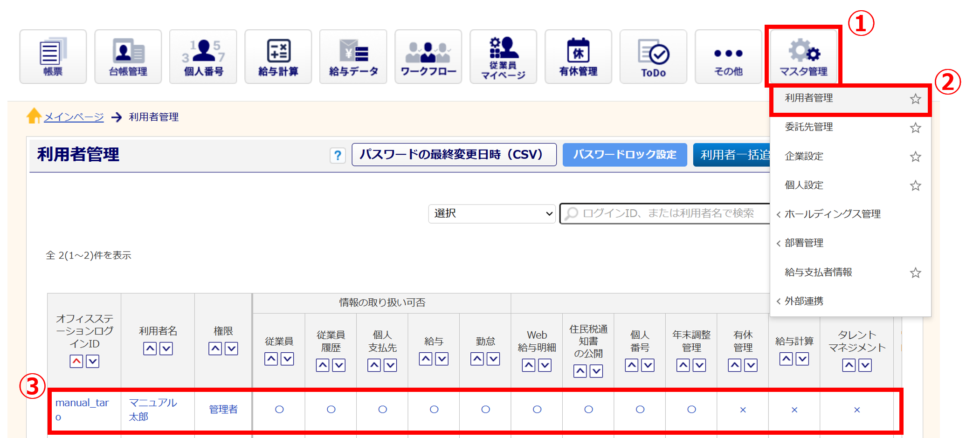Open the 有休管理 paid leave icon
980x438 pixels.
coord(578,56)
